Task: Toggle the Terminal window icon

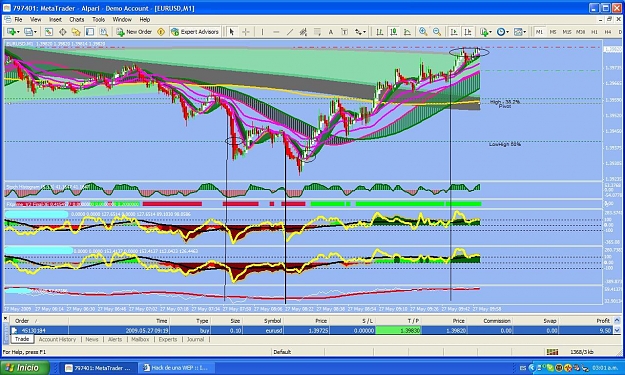Action: coord(90,32)
